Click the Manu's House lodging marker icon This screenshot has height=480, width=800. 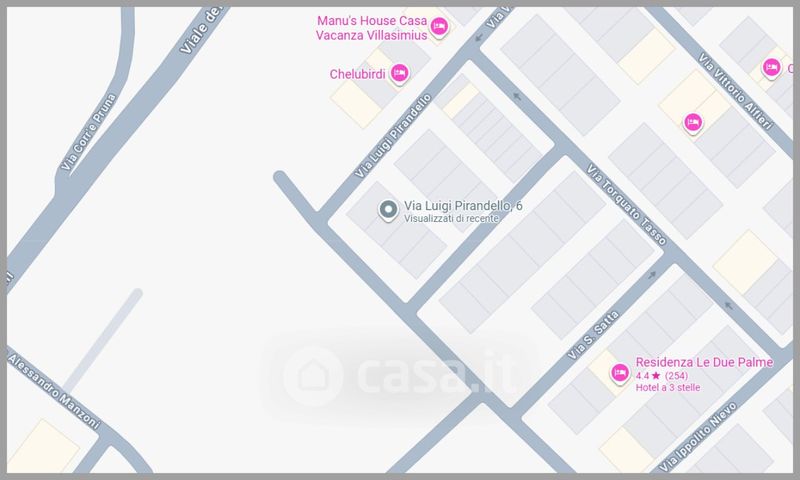point(439,26)
